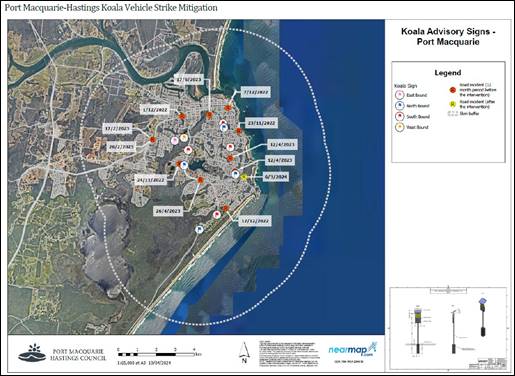Click red road incident symbol in legend
Screen dimensions: 515x376
453,90
